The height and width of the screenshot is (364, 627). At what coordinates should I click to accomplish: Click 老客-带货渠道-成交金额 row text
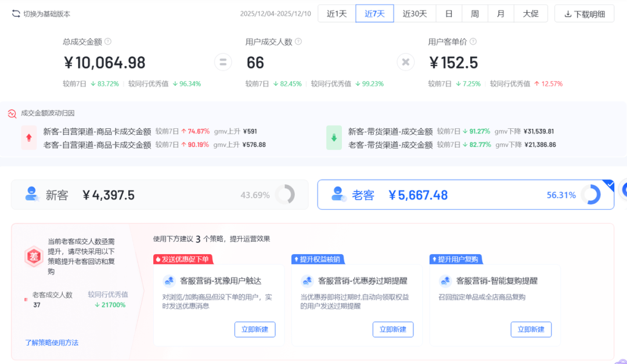coord(390,145)
